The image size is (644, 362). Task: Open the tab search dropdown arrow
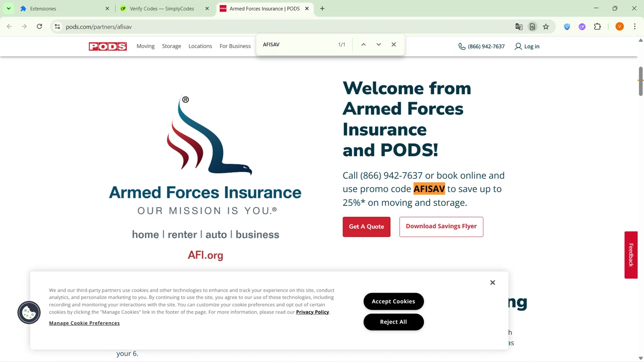click(9, 9)
